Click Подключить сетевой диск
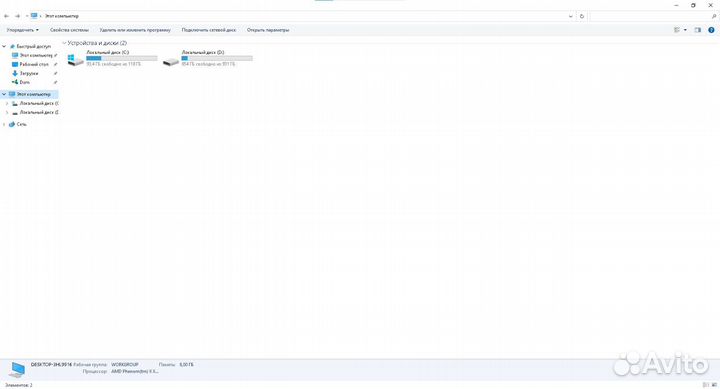 (209, 30)
